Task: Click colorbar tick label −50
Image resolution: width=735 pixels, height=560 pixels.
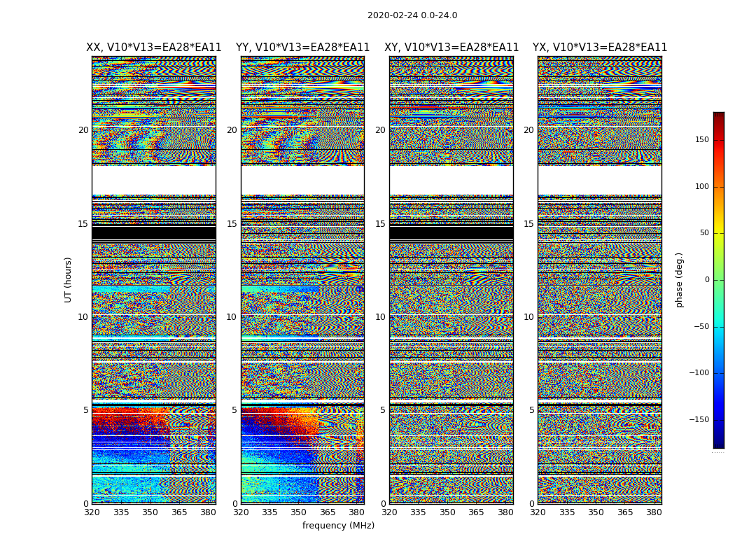Action: [701, 326]
